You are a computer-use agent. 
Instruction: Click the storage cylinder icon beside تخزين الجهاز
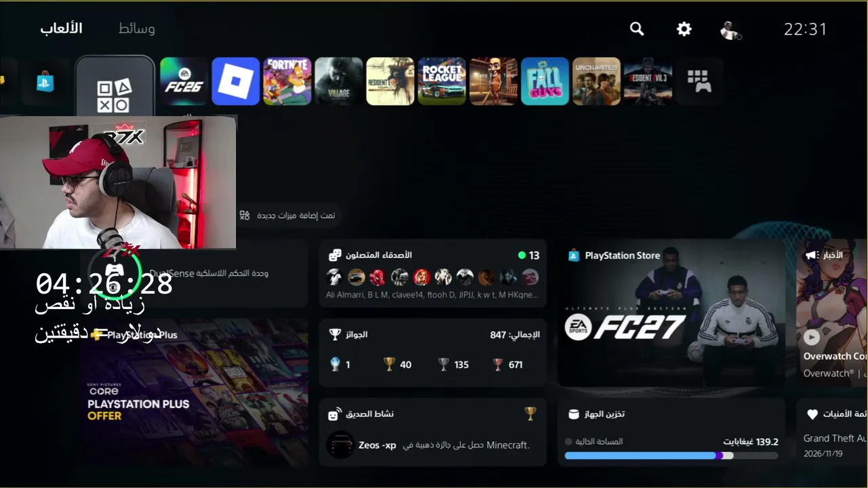tap(574, 414)
